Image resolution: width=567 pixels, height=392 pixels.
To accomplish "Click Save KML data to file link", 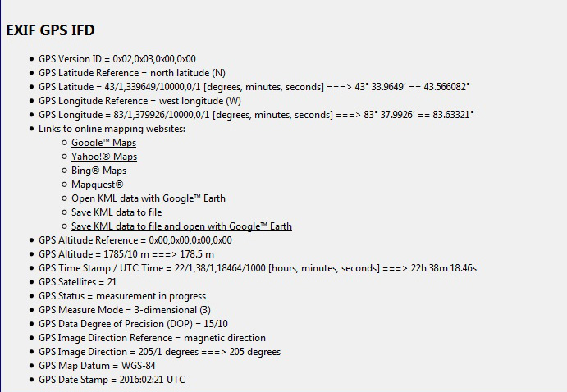I will (117, 212).
